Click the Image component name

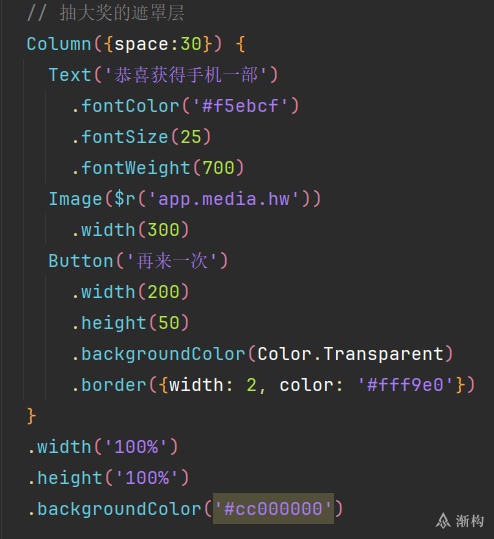point(75,199)
